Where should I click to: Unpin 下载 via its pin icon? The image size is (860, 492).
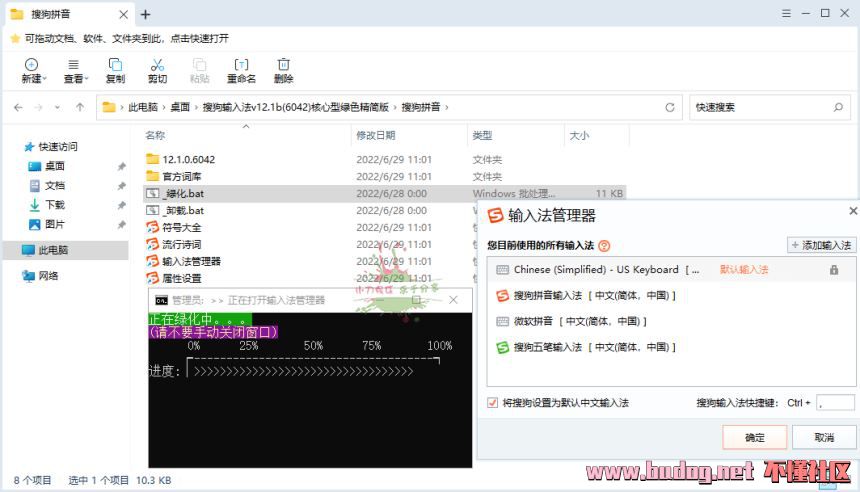point(121,205)
